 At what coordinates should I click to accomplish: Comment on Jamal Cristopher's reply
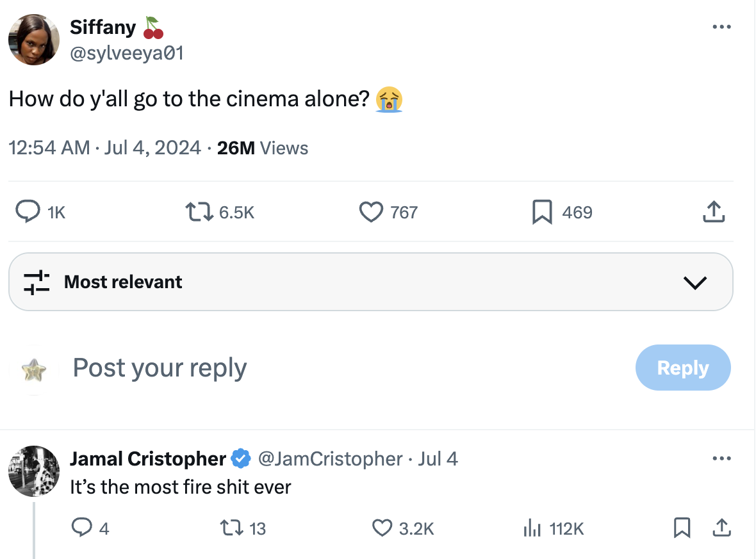(81, 528)
